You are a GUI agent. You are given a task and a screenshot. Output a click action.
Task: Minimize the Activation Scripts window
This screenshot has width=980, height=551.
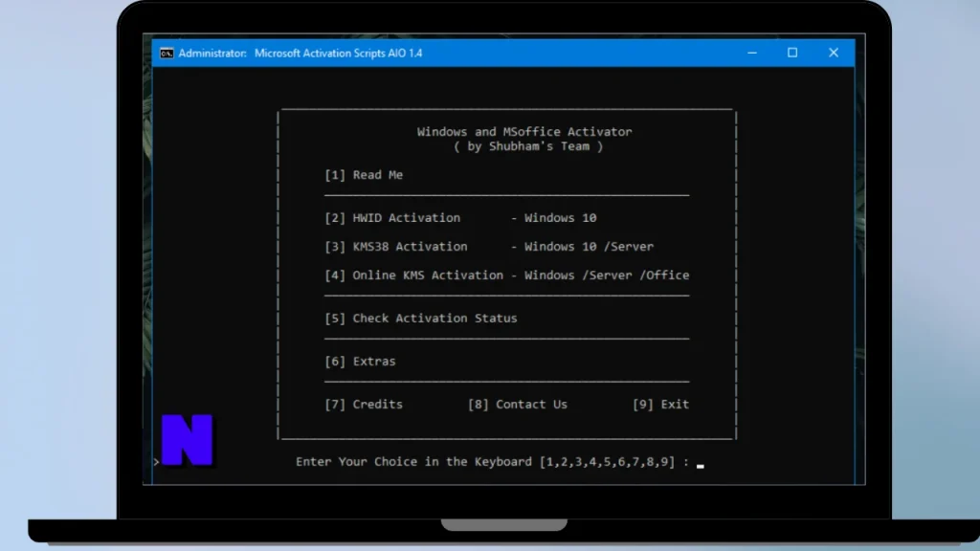pos(752,54)
